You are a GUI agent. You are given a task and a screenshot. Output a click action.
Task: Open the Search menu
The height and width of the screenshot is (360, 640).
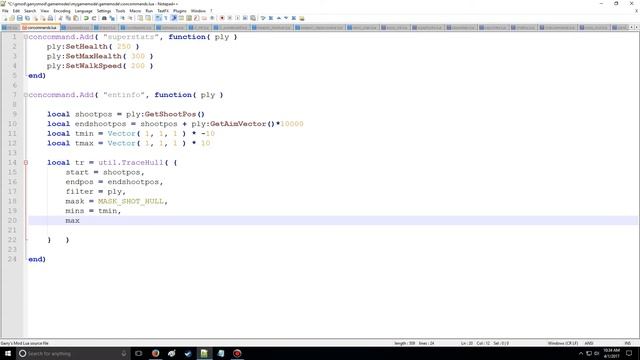[30, 11]
